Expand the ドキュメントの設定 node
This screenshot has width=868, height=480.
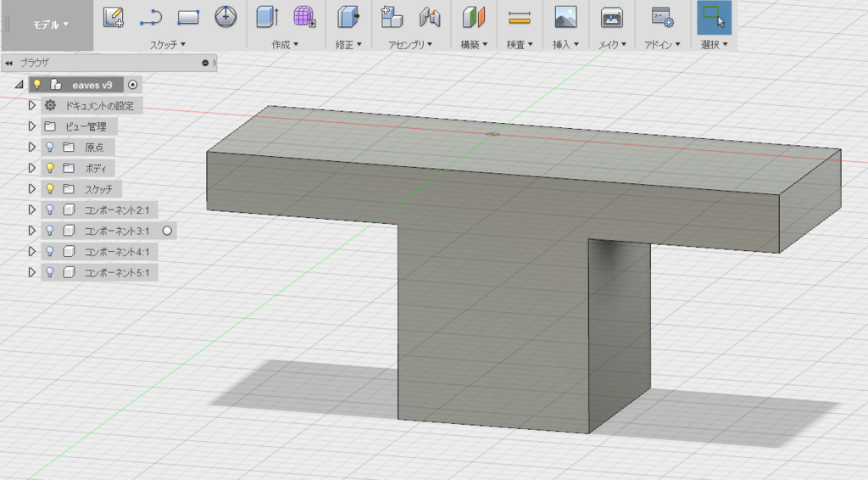tap(31, 105)
